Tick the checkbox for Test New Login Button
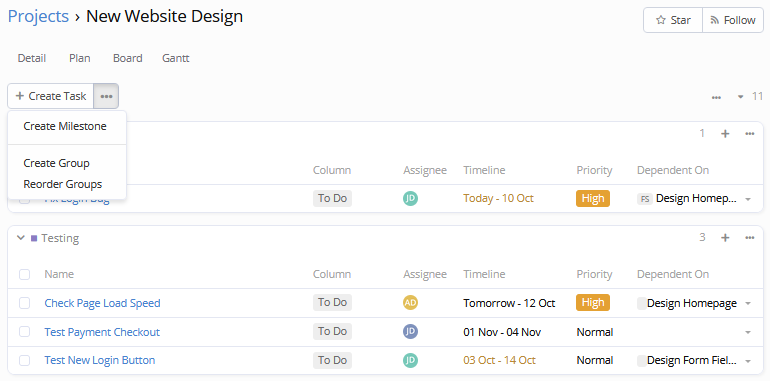Screen dimensions: 770x381 25,360
